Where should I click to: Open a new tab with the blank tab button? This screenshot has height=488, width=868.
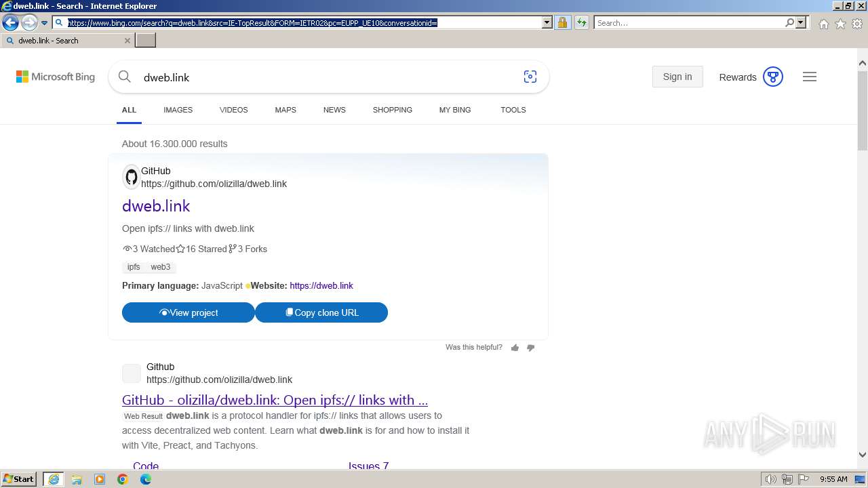[x=146, y=40]
